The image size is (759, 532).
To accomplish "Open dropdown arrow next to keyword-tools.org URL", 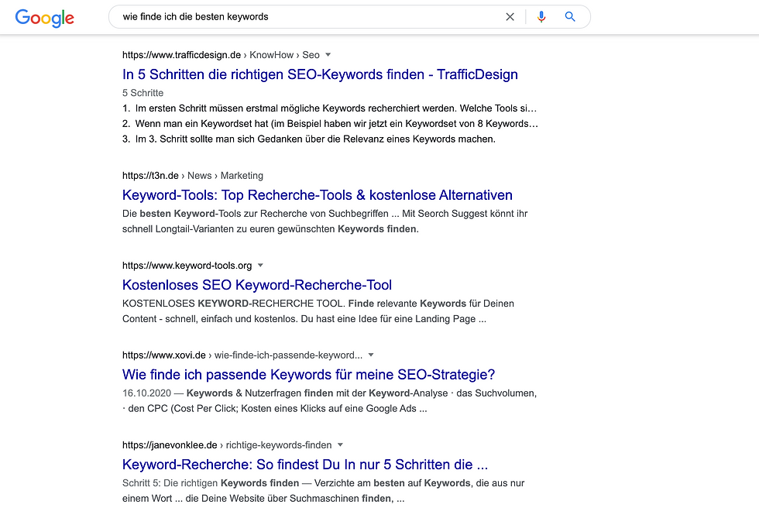I will pos(260,266).
